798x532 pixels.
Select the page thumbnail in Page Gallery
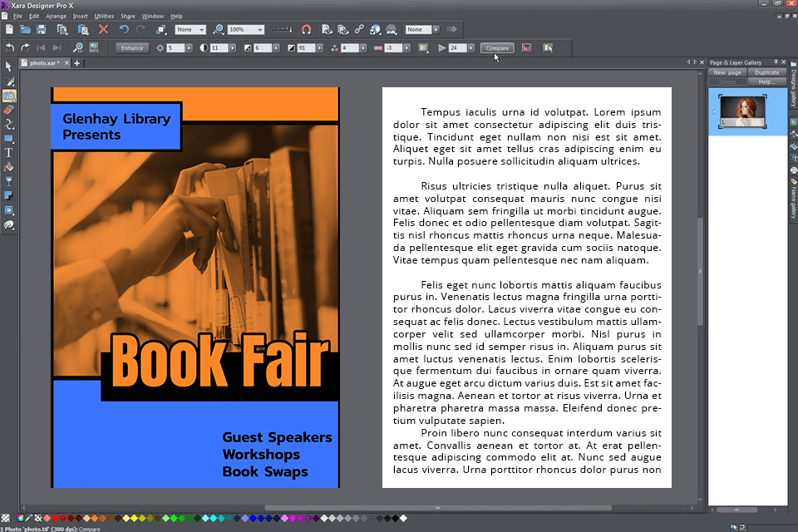click(x=743, y=111)
